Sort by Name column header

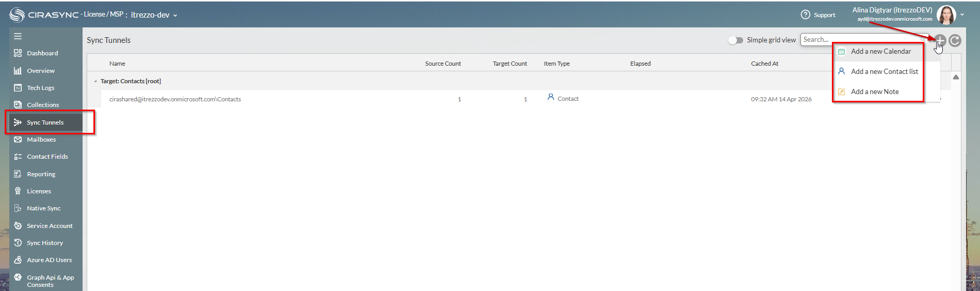tap(117, 64)
